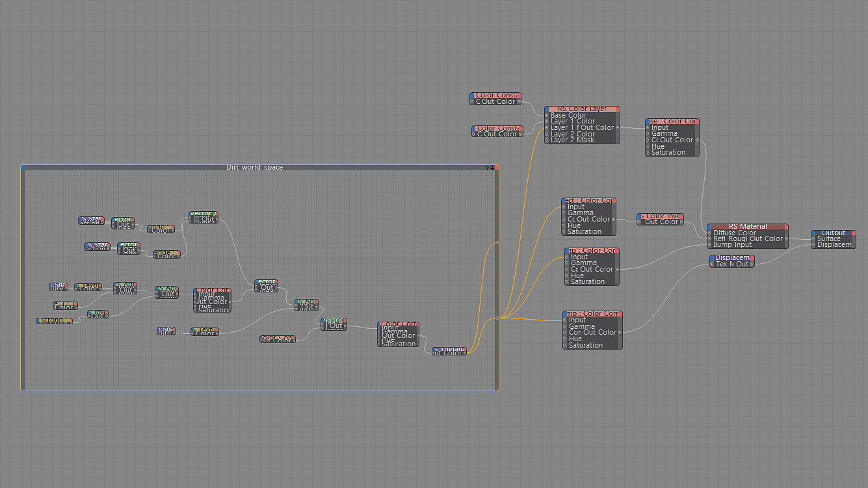Click the Tex Map input port on Displacement node
This screenshot has height=488, width=868.
click(x=712, y=264)
